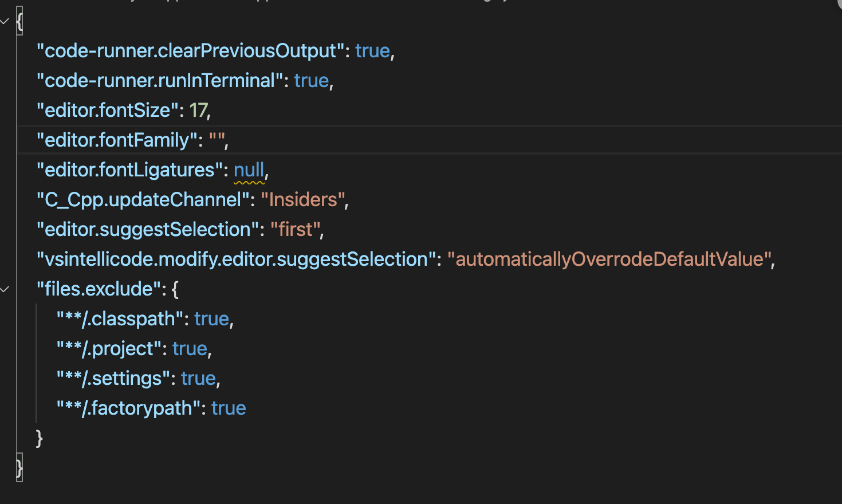Click the "editor.fontLigatures" key
The image size is (842, 504).
(x=129, y=170)
